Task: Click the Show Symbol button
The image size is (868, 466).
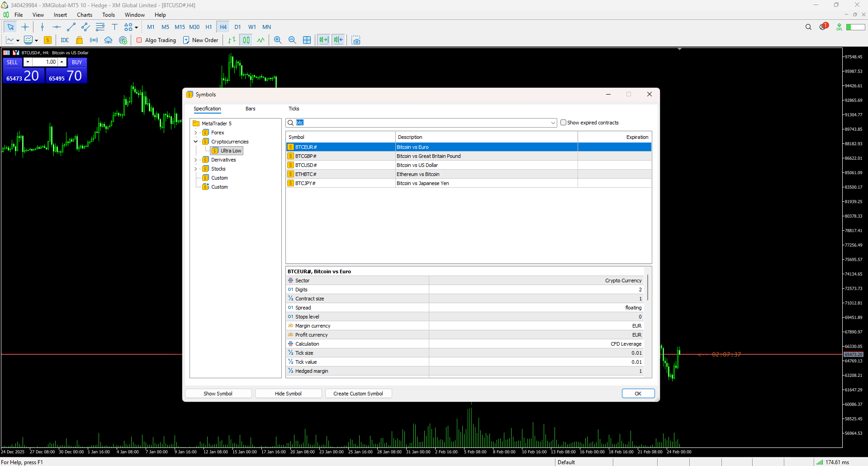Action: tap(218, 394)
